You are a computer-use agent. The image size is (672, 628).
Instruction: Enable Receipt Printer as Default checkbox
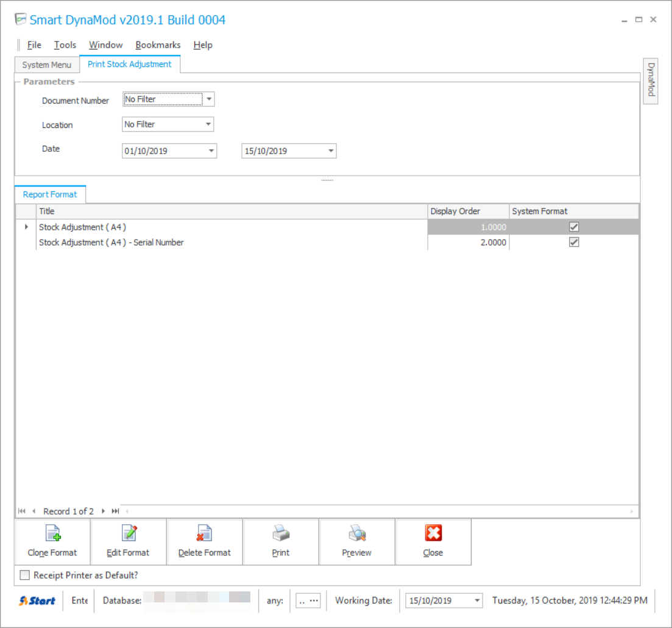point(25,575)
